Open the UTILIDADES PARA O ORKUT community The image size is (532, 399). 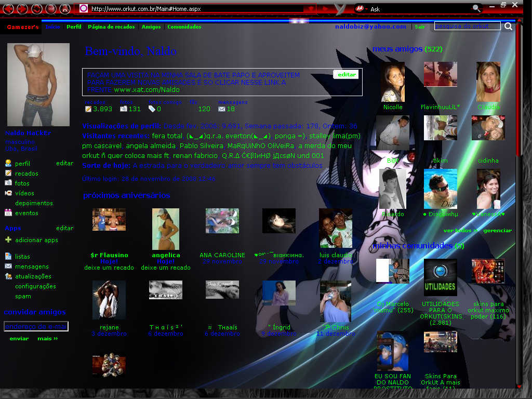pos(440,277)
